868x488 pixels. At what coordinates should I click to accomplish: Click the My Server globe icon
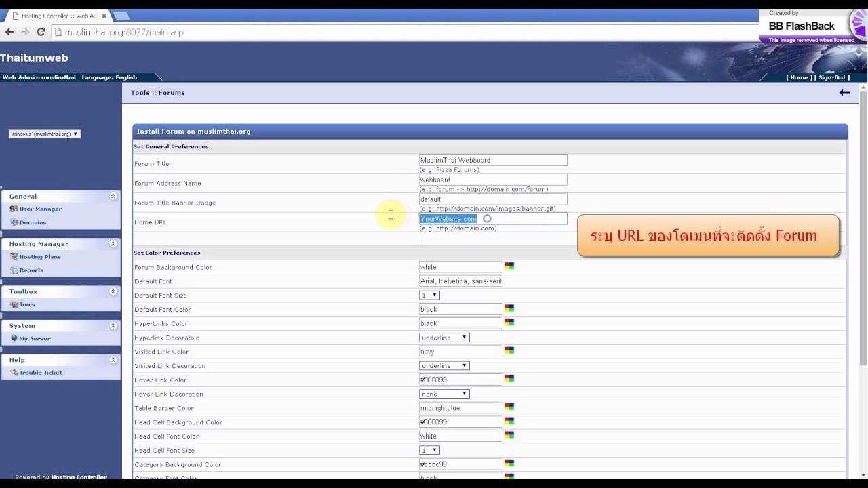[x=14, y=338]
